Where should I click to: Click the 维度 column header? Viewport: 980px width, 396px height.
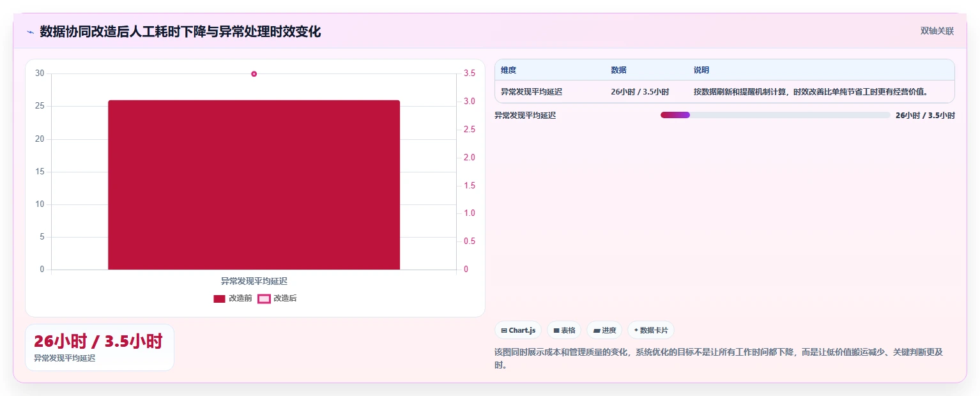click(x=509, y=70)
